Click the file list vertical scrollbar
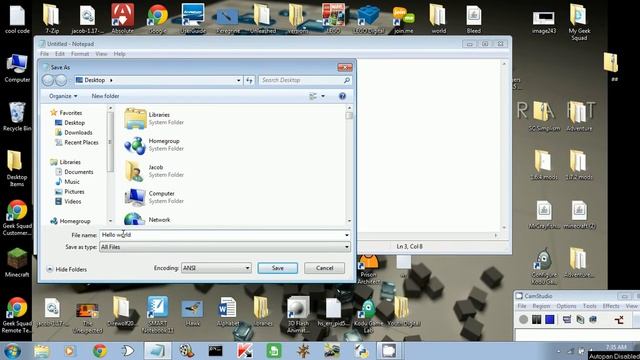 [x=349, y=164]
